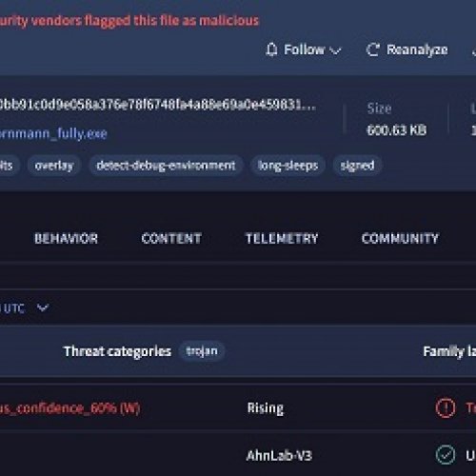This screenshot has height=476, width=476.
Task: Click the red malicious alert icon beside Rising
Action: pyautogui.click(x=446, y=407)
